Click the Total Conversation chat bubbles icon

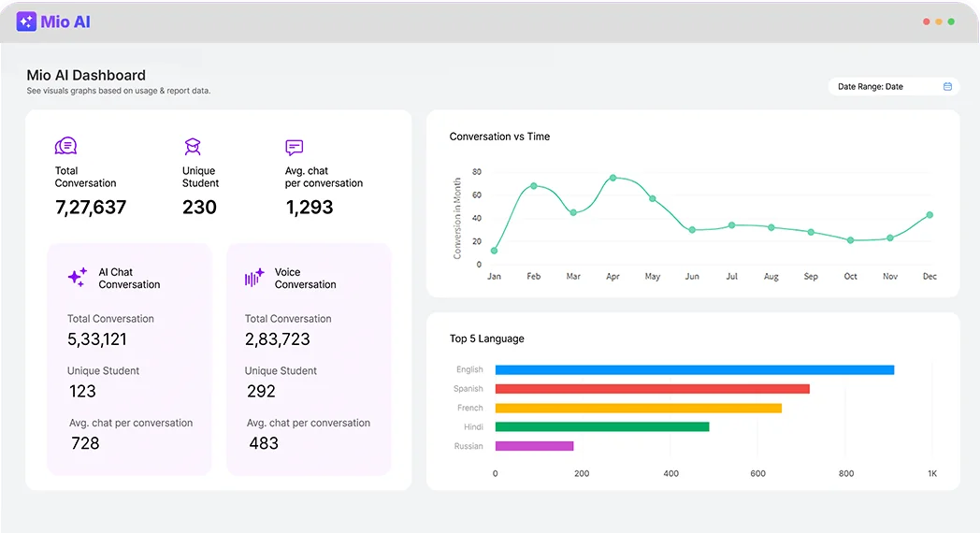point(65,146)
